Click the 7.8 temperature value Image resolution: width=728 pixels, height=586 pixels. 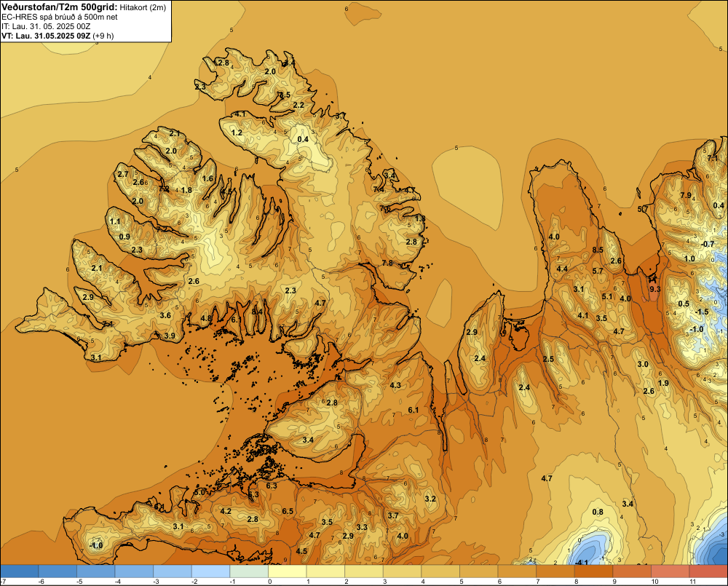[387, 263]
